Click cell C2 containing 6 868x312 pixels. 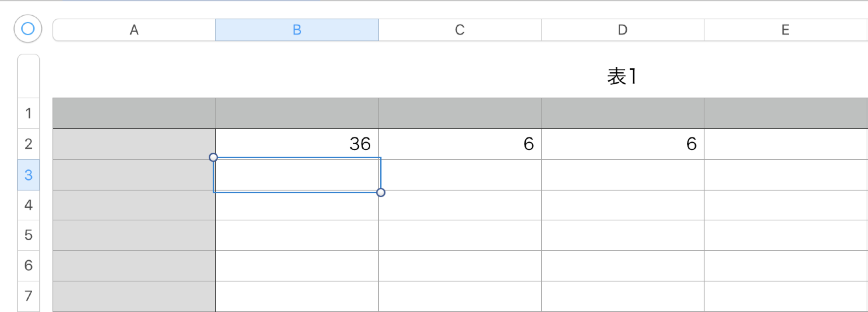(x=460, y=144)
